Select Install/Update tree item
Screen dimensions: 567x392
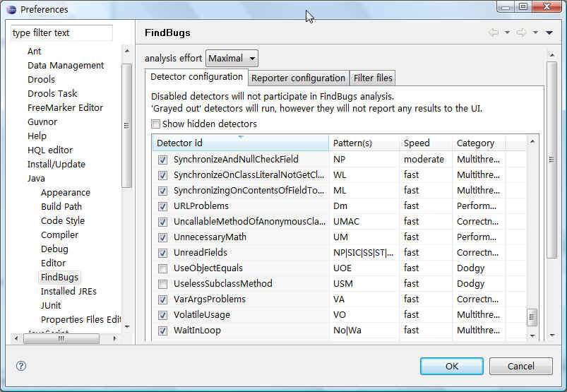click(56, 164)
